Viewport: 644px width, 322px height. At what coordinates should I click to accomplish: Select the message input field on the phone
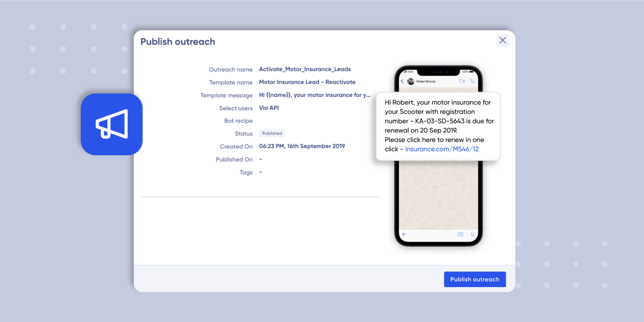(432, 234)
